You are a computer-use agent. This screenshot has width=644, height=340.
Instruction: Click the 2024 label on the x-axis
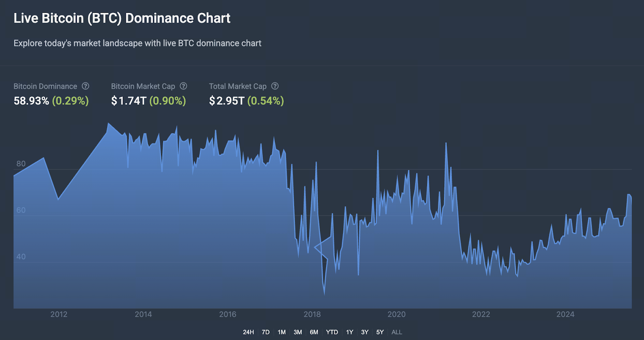point(565,314)
